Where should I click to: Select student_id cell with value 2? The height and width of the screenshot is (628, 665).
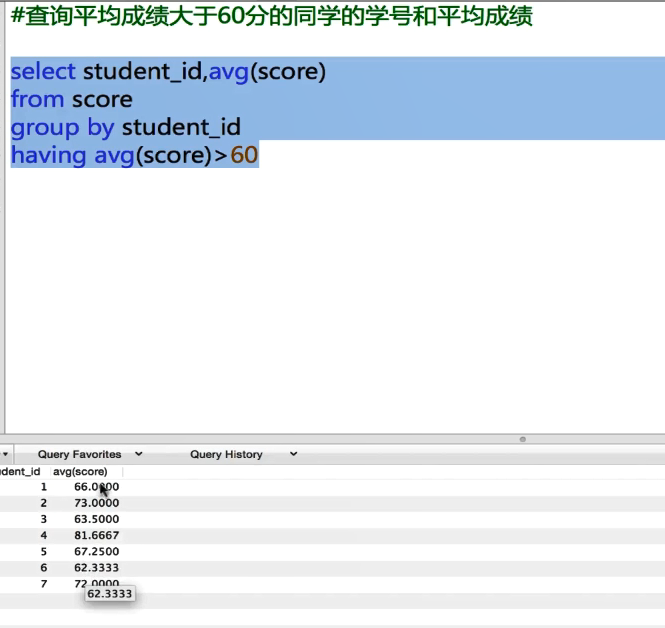(x=44, y=503)
